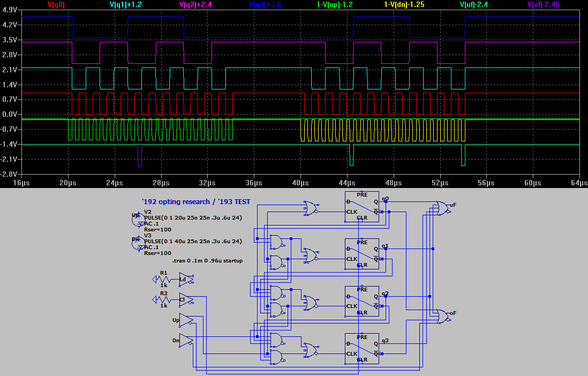Viewport: 588px width, 376px height.
Task: Click the .tran simulation directive text
Action: click(207, 261)
